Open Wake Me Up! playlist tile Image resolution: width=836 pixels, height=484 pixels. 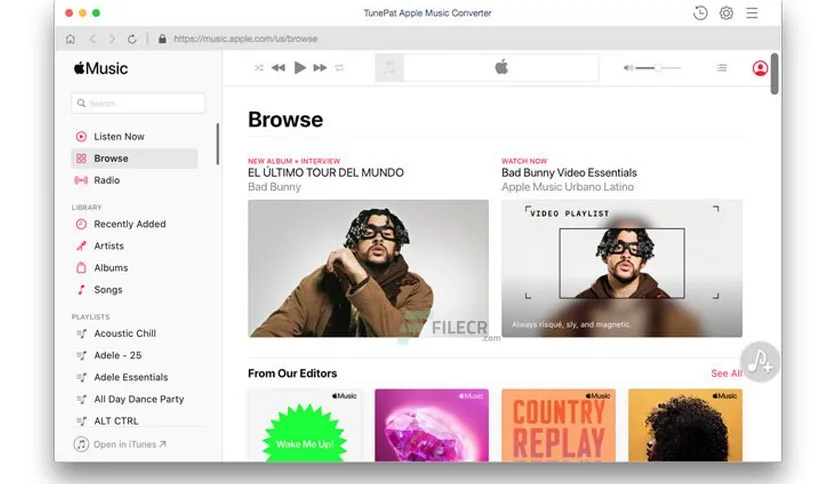(304, 425)
